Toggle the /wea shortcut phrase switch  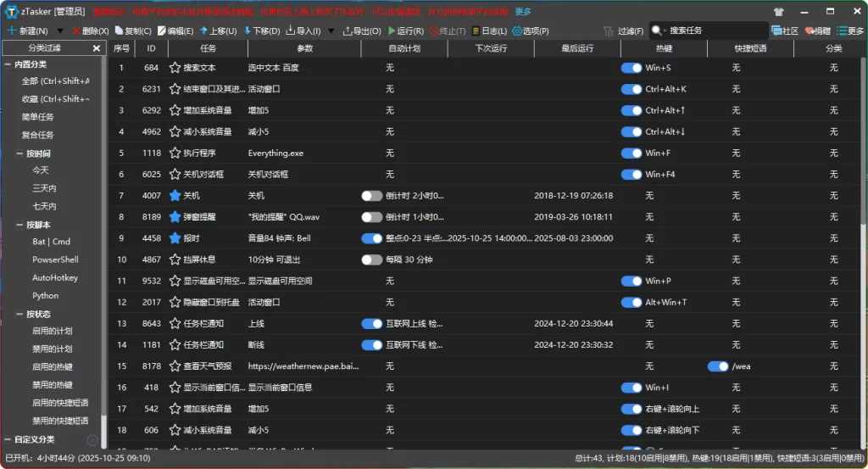click(x=718, y=366)
